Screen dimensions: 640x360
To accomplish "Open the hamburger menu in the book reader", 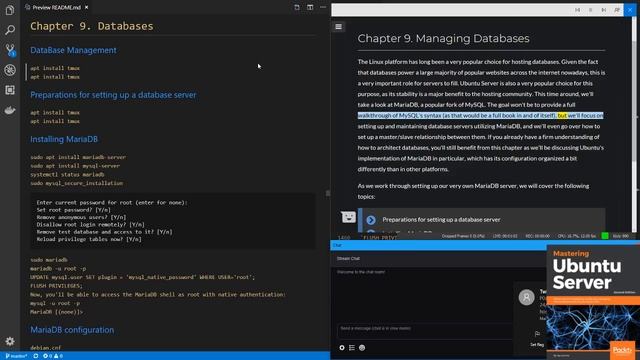I will point(338,27).
